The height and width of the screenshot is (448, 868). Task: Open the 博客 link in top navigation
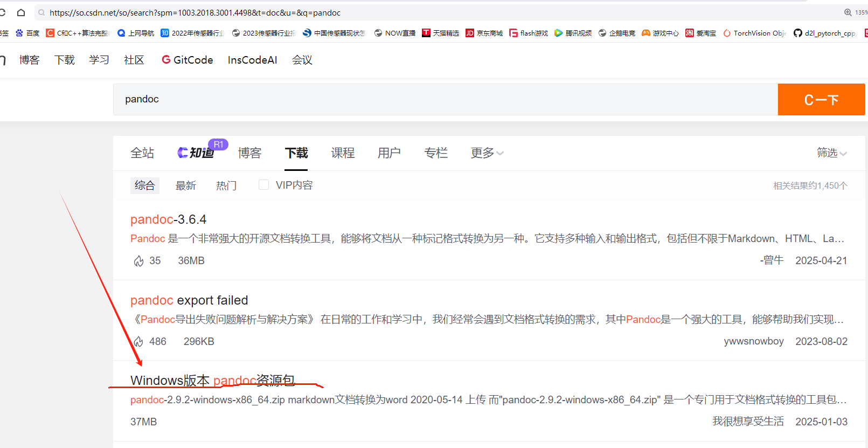coord(29,60)
